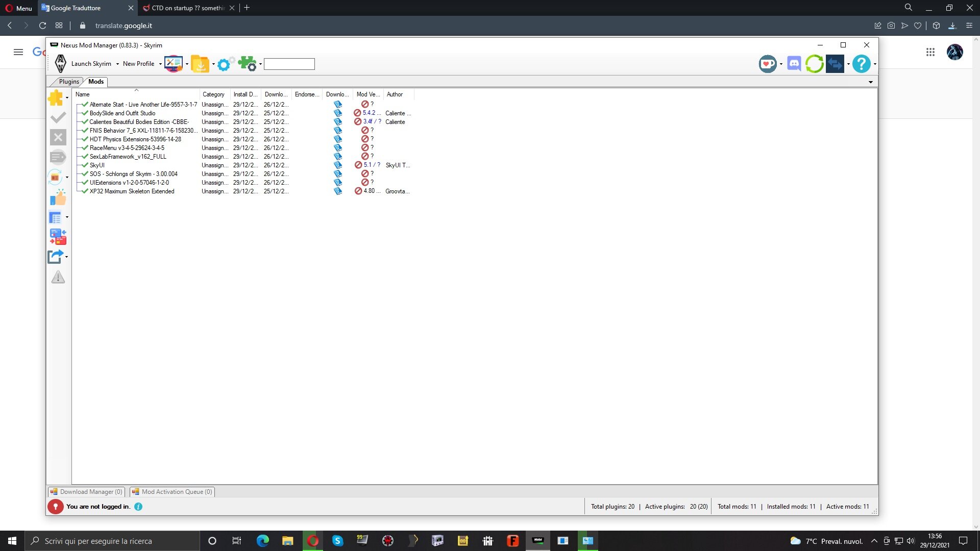Toggle the check for UIExtensions mod

tap(85, 183)
